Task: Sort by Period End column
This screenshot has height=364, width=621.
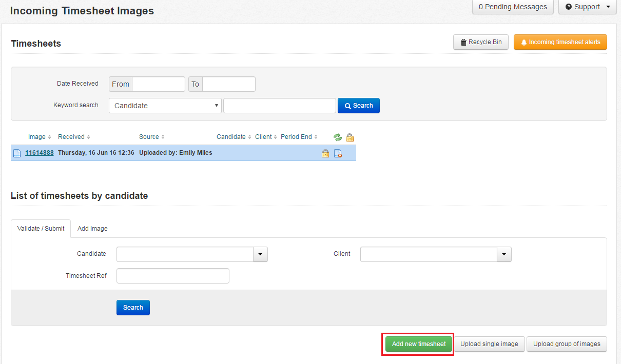Action: coord(299,137)
